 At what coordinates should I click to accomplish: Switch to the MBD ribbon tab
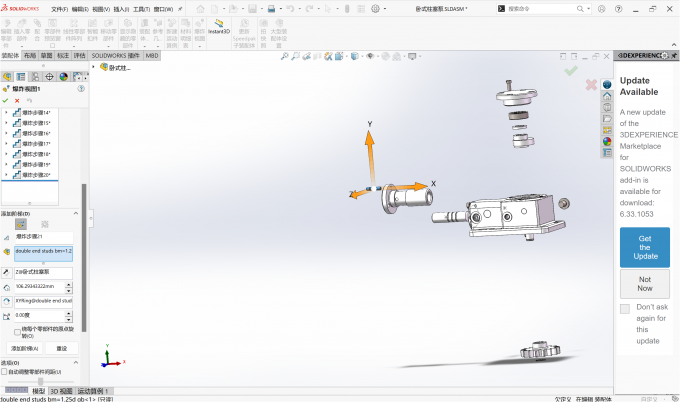[152, 56]
